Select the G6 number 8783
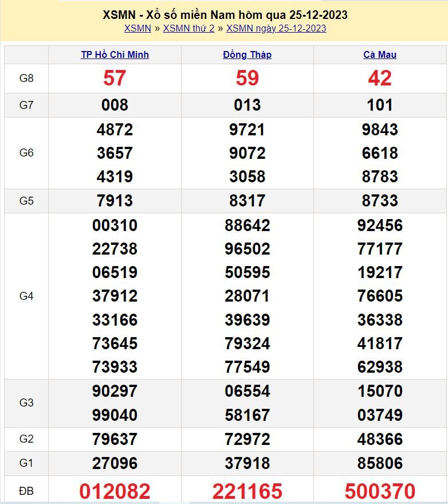 coord(380,177)
